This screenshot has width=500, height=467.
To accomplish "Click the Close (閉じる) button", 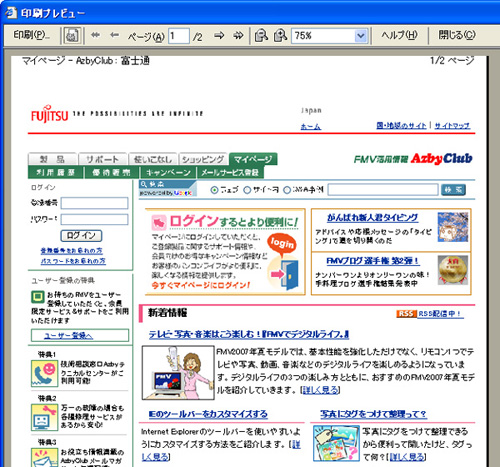I will tap(456, 35).
